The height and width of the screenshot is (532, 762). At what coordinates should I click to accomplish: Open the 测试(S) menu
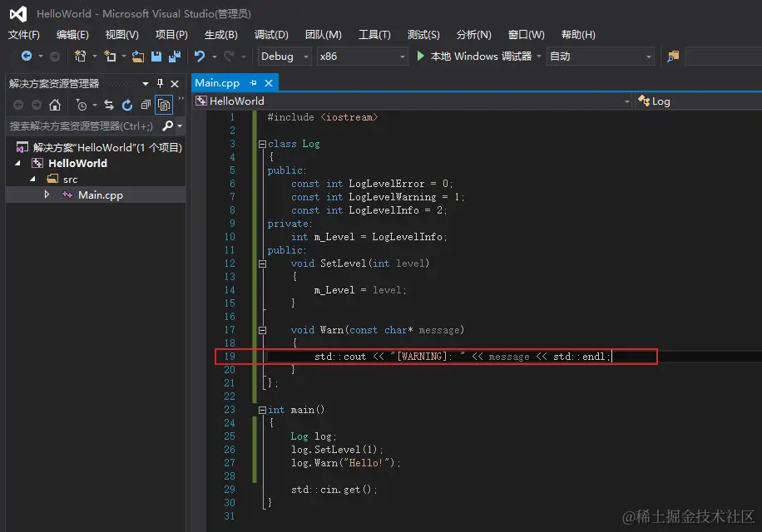(423, 34)
